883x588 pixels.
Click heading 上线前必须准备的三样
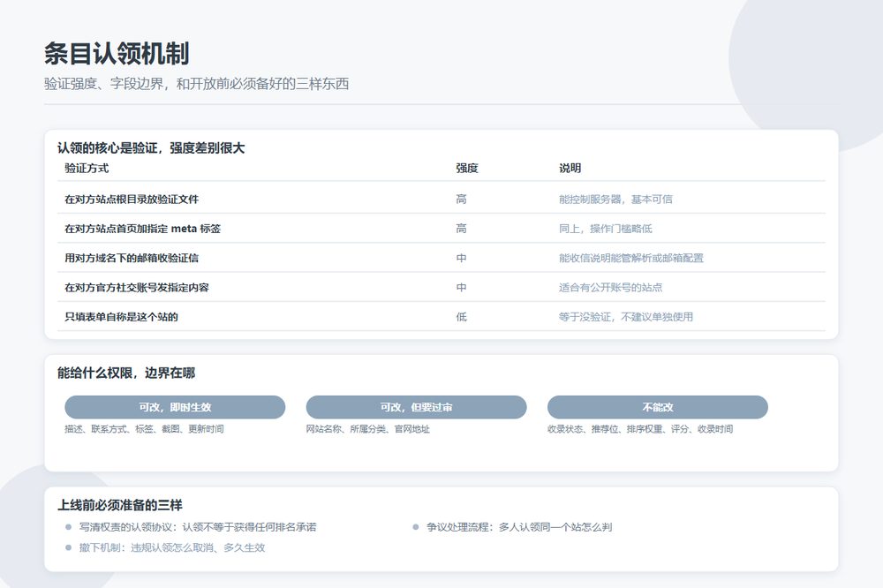(x=120, y=505)
